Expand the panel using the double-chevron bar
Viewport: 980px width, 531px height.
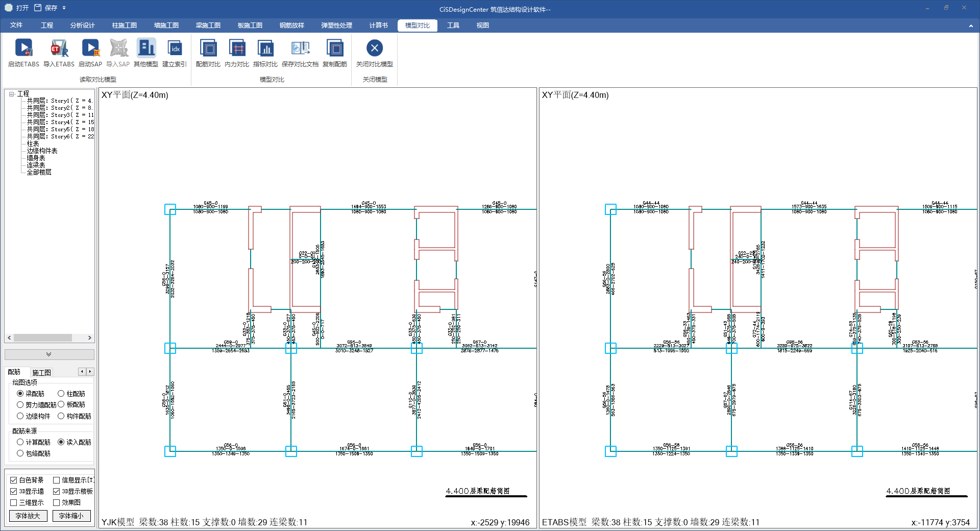click(49, 354)
